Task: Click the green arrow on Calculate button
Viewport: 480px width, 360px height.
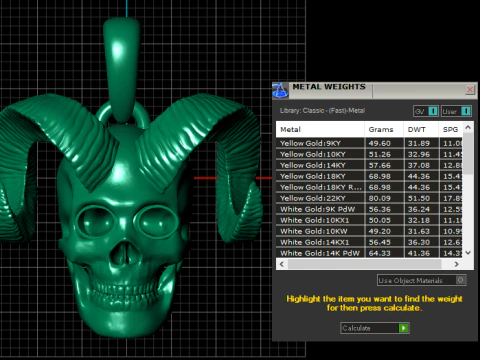Action: point(404,328)
